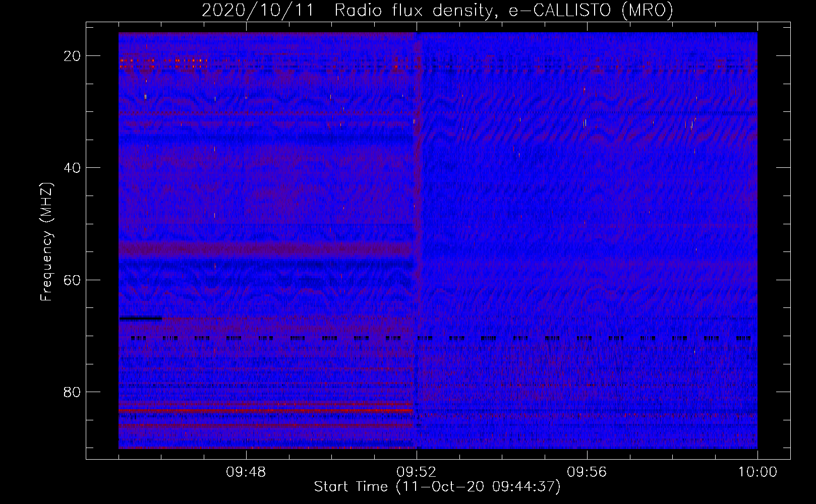This screenshot has width=816, height=504.
Task: Click the 09:52 time tick label
Action: click(417, 472)
